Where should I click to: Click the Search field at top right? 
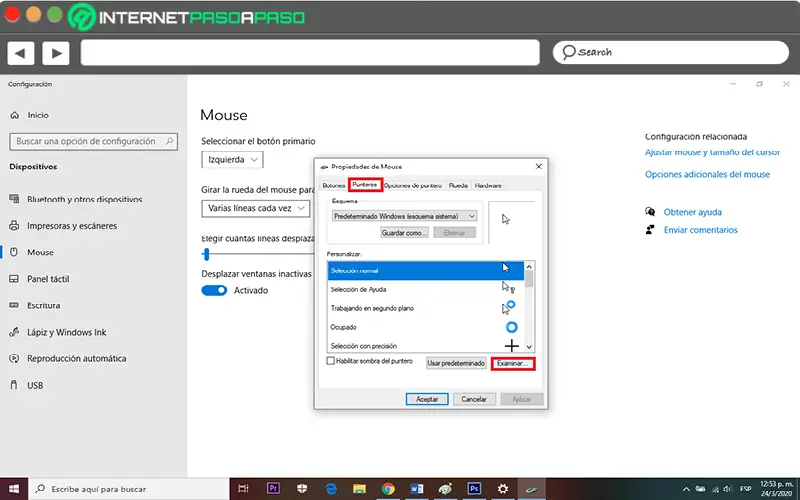pyautogui.click(x=671, y=53)
